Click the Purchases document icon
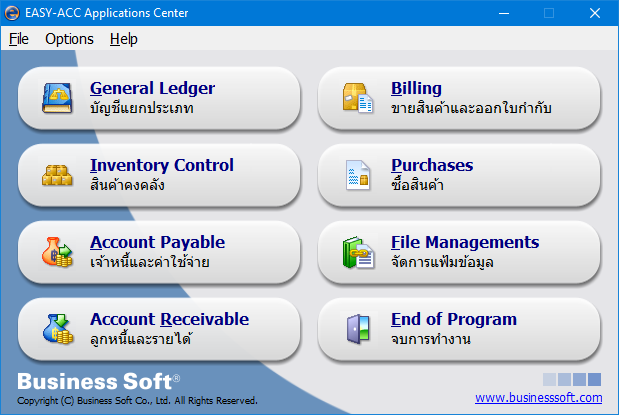 click(357, 175)
